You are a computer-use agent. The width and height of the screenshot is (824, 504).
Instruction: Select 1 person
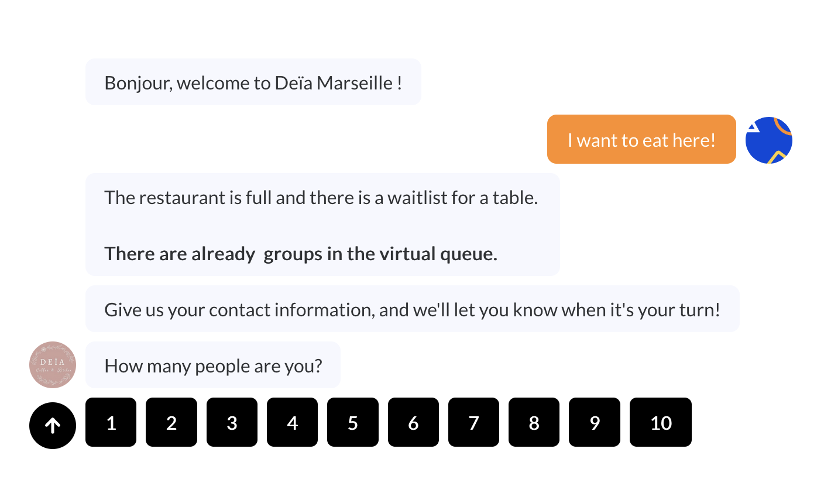(x=111, y=422)
